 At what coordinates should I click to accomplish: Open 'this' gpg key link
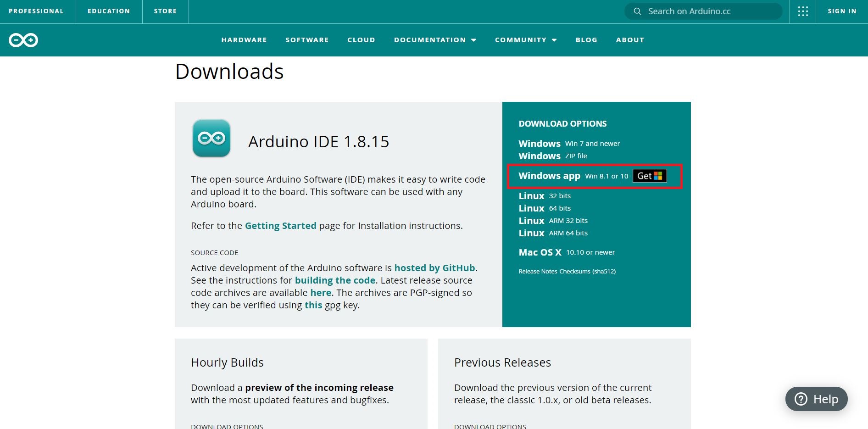[x=313, y=305]
